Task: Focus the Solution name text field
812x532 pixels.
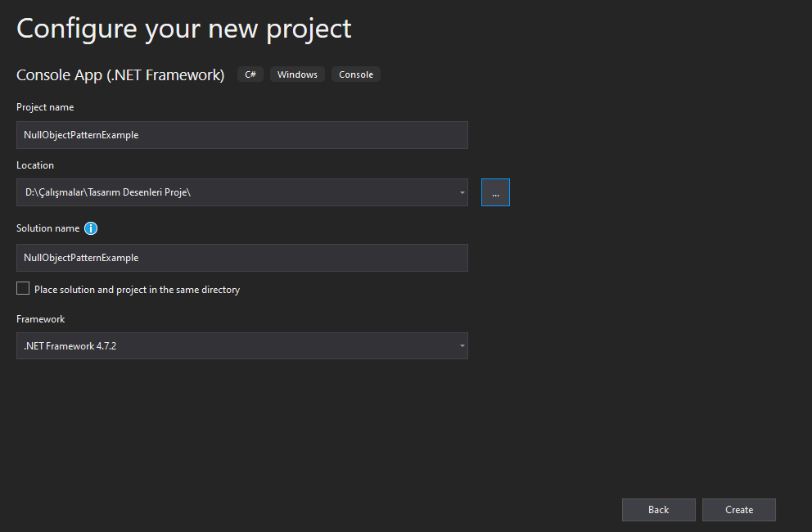Action: point(241,258)
